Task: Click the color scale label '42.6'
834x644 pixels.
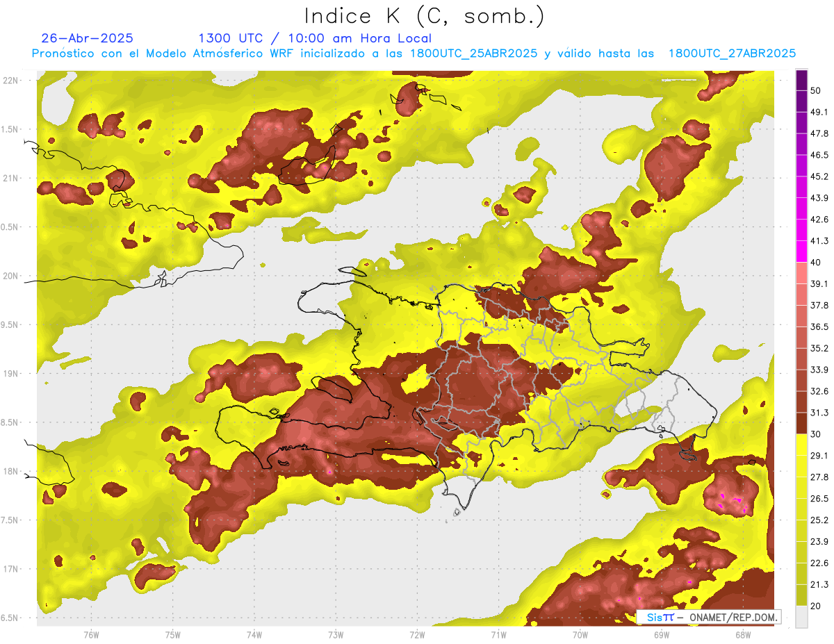Action: point(819,220)
